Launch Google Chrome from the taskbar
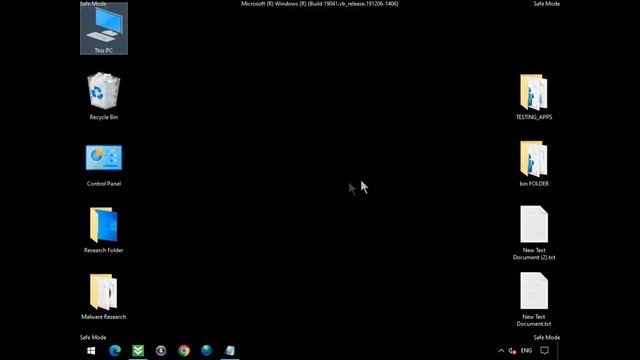This screenshot has height=360, width=640. coord(184,351)
